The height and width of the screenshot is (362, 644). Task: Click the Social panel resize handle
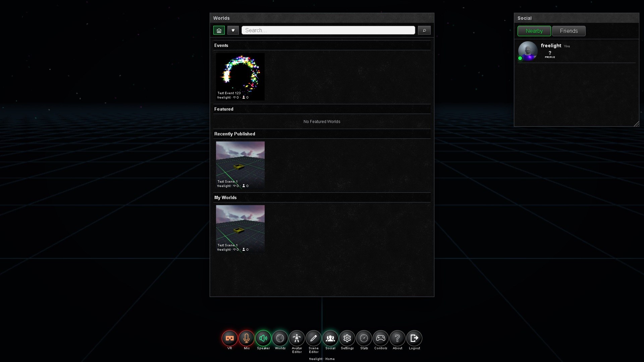636,124
